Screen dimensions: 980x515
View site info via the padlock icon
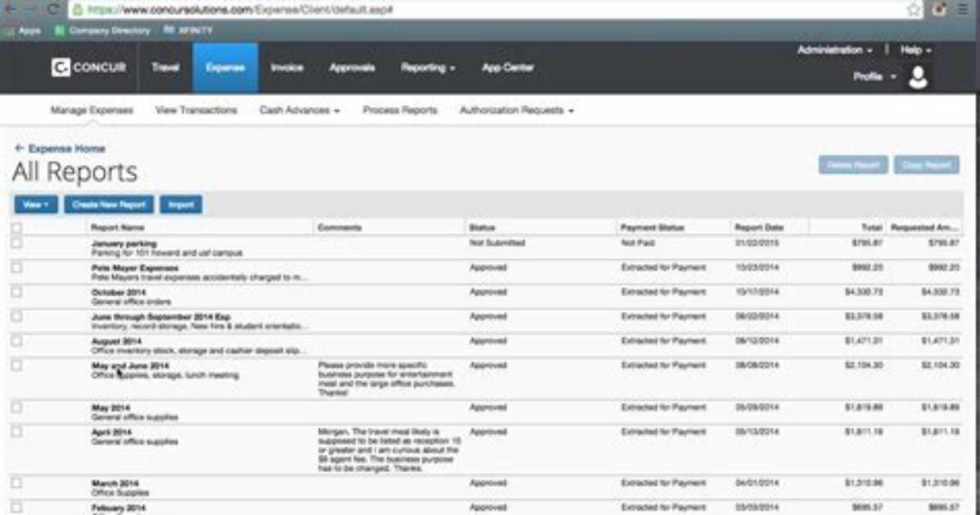click(78, 9)
